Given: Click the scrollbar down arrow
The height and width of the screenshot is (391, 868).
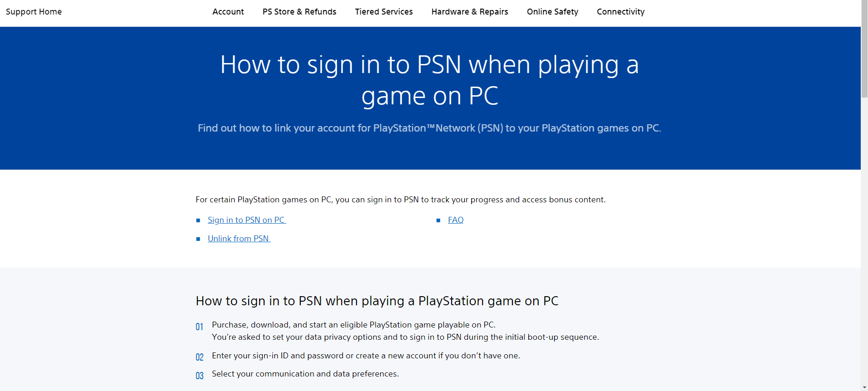Looking at the screenshot, I should 864,387.
